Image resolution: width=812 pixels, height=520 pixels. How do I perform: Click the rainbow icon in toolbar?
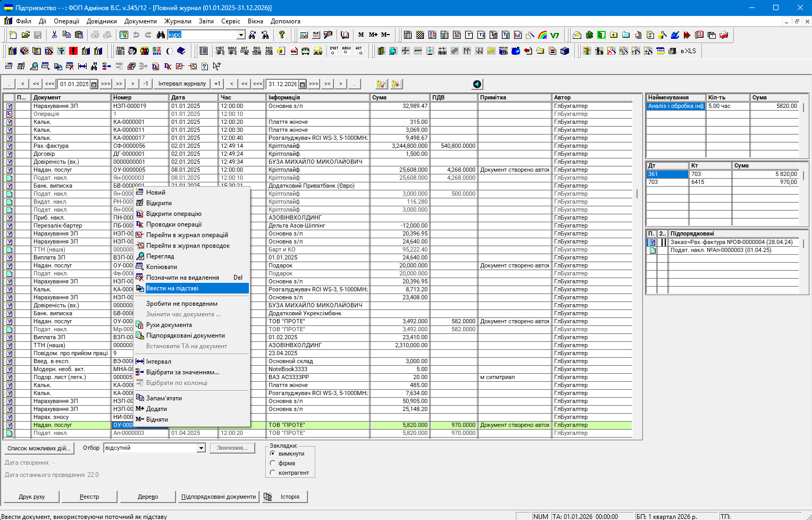click(542, 35)
